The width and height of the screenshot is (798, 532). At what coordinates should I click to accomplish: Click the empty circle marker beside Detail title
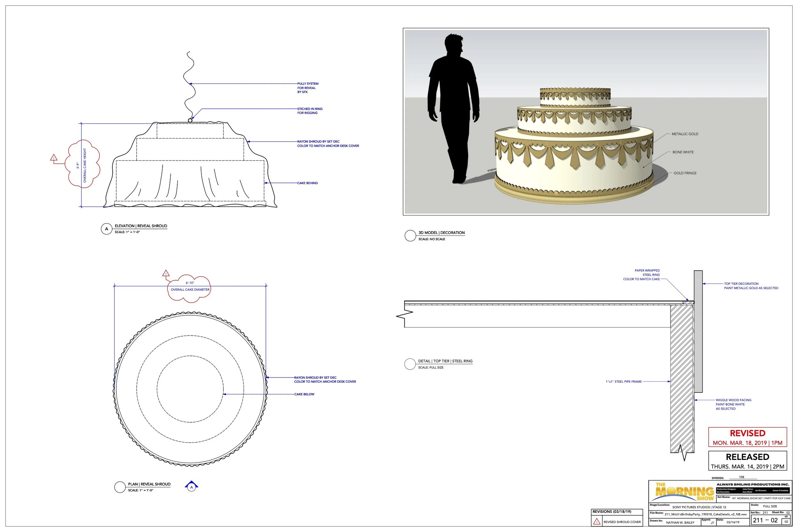410,364
